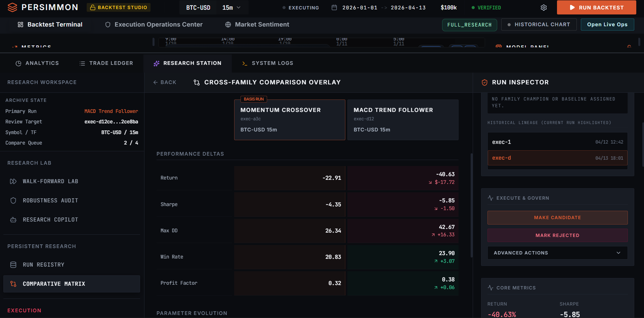Image resolution: width=644 pixels, height=318 pixels.
Task: Click the Run Inspector shield icon
Action: [484, 82]
